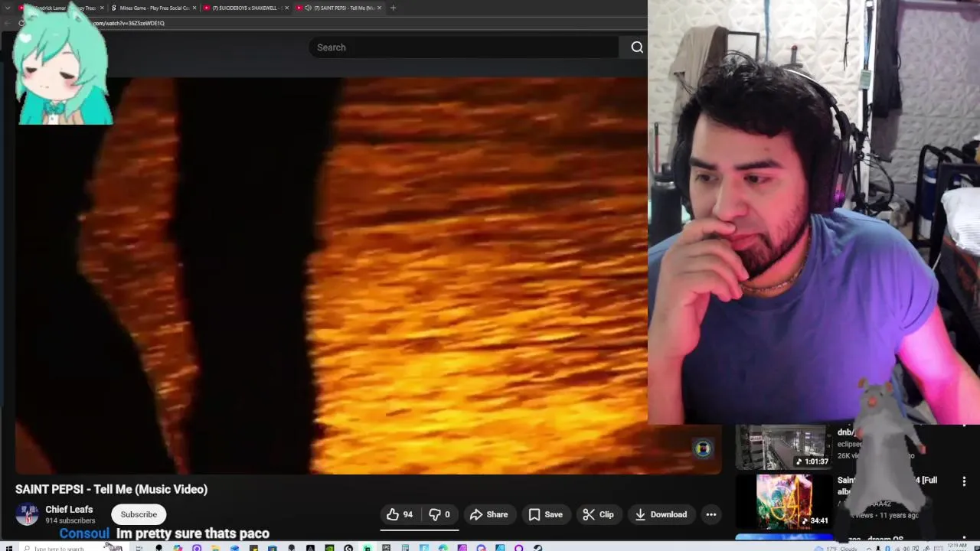Viewport: 980px width, 551px height.
Task: Switch to the $UICIDEBOY$ x SHAKEWELL tab
Action: (x=245, y=8)
